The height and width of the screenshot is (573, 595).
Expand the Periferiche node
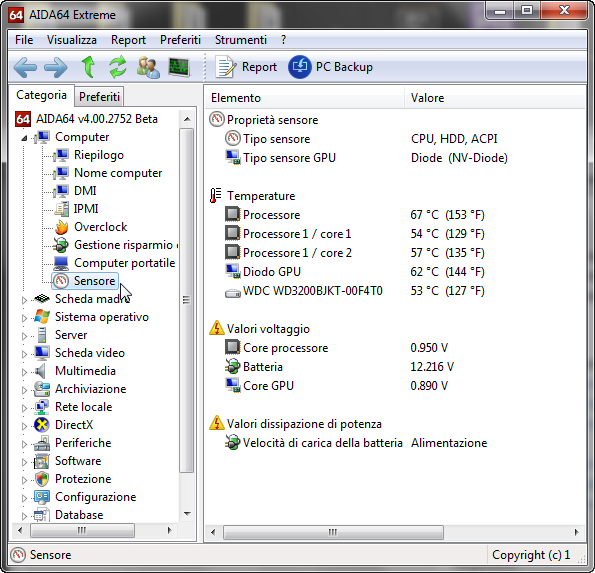[x=24, y=444]
